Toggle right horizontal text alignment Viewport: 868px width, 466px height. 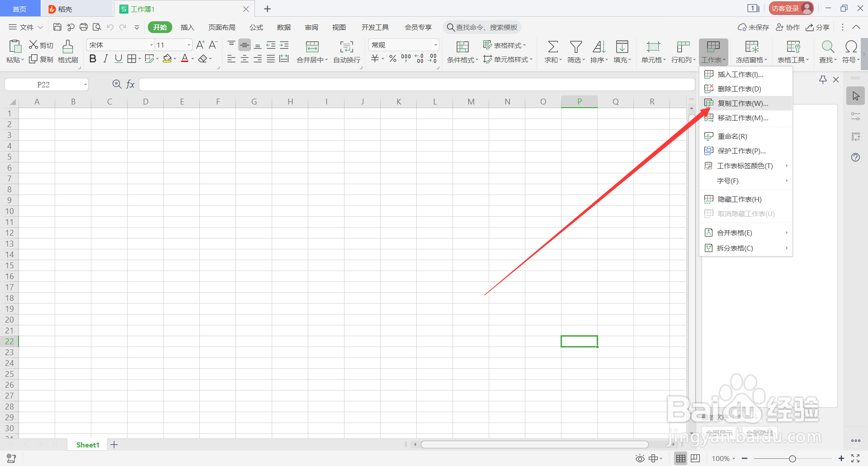(x=258, y=59)
